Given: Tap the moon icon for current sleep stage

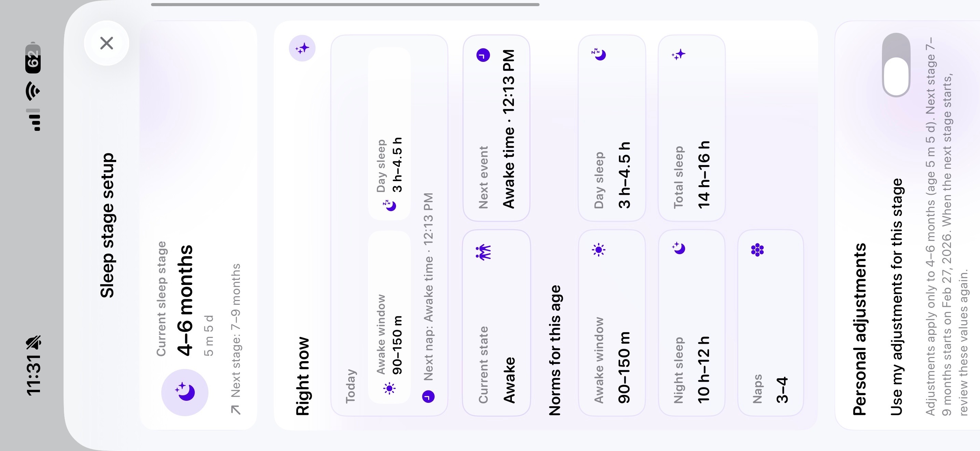Looking at the screenshot, I should (185, 392).
